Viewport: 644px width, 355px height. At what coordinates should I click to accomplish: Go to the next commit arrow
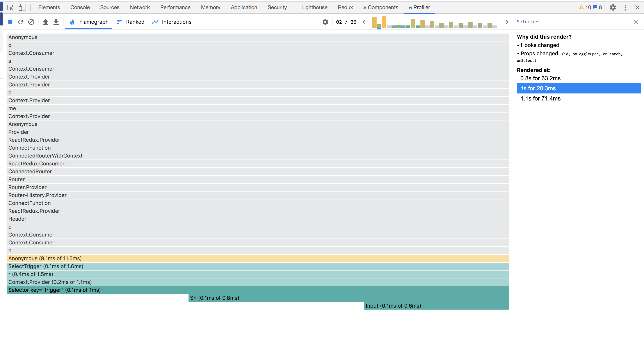point(506,22)
